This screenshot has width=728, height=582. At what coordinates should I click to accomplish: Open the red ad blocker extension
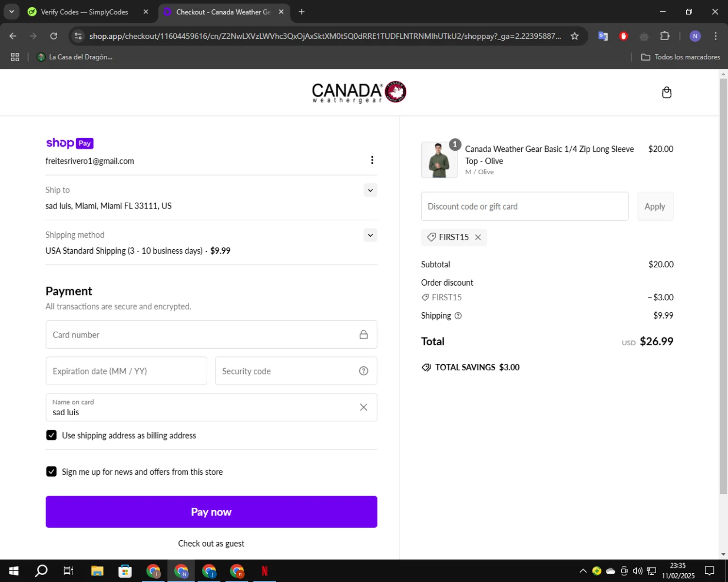(x=624, y=36)
